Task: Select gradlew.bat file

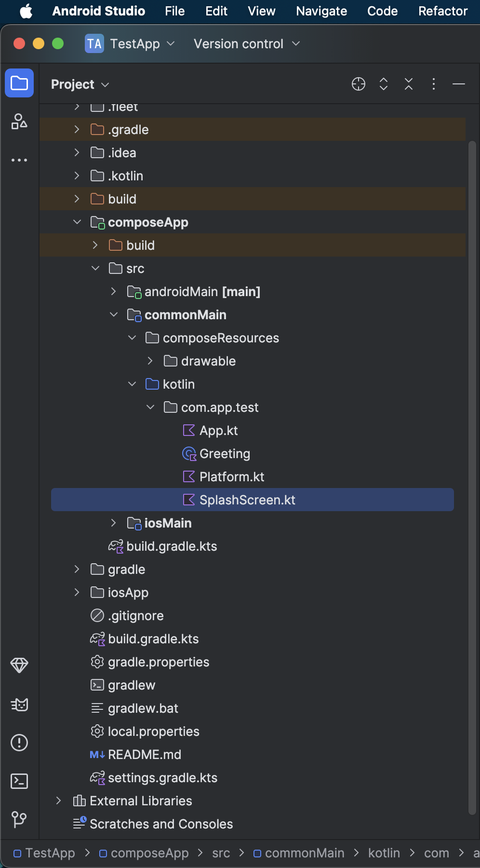Action: pyautogui.click(x=143, y=708)
